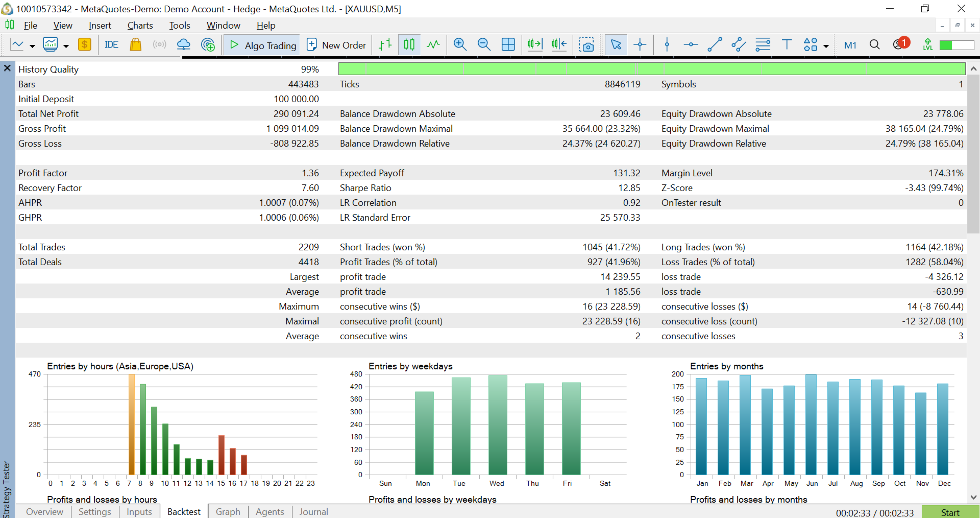Image resolution: width=980 pixels, height=518 pixels.
Task: Select the Text label tool
Action: 787,45
